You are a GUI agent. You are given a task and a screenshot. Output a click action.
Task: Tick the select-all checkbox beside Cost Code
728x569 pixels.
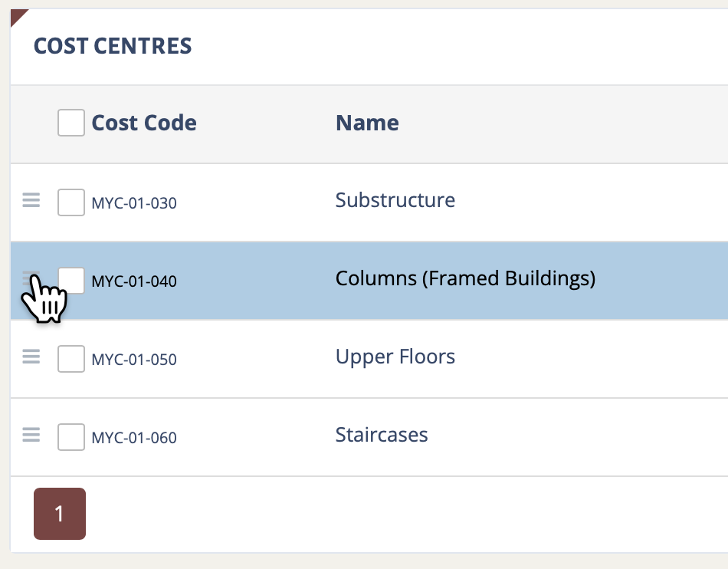click(71, 123)
